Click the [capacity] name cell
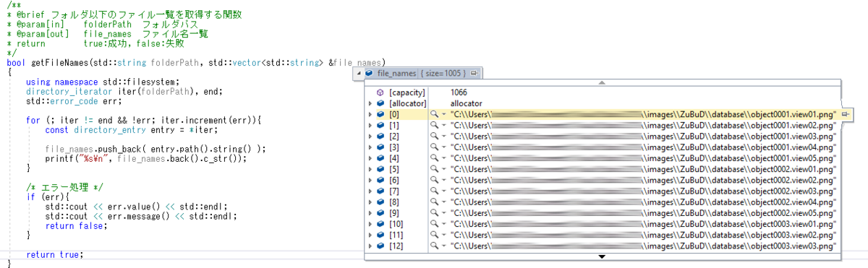The width and height of the screenshot is (868, 268). coord(407,92)
